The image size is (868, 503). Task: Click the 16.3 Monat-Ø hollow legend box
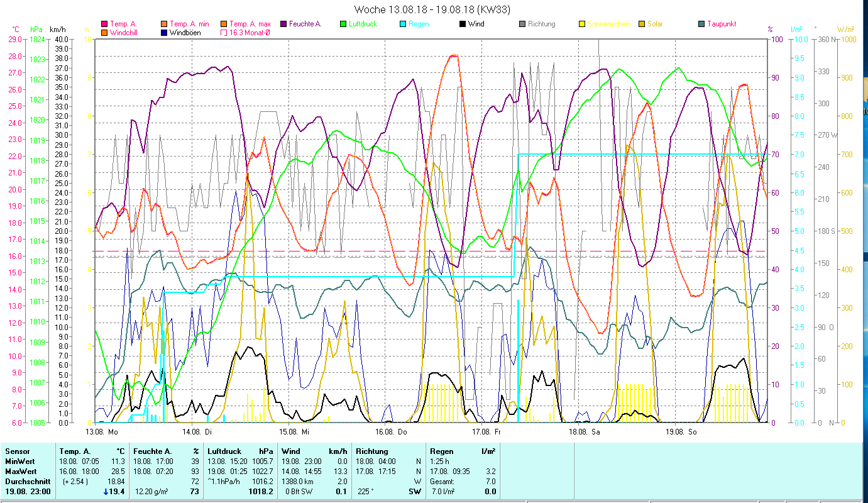click(x=223, y=32)
